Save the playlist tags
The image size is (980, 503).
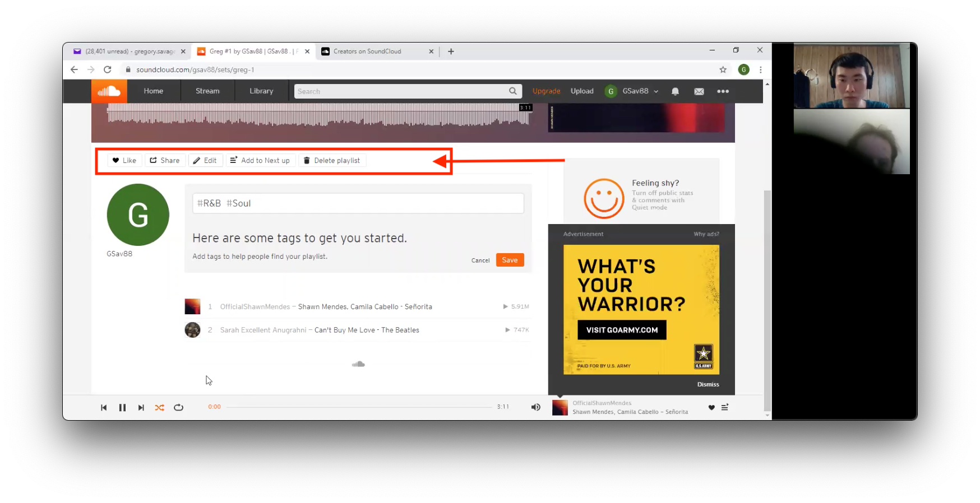pyautogui.click(x=510, y=260)
